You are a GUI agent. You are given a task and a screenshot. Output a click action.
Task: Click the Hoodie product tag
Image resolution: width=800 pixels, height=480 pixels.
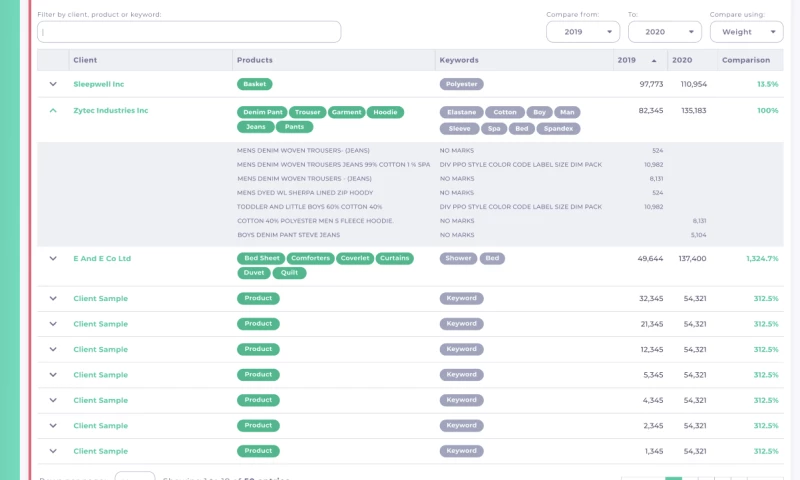[385, 112]
